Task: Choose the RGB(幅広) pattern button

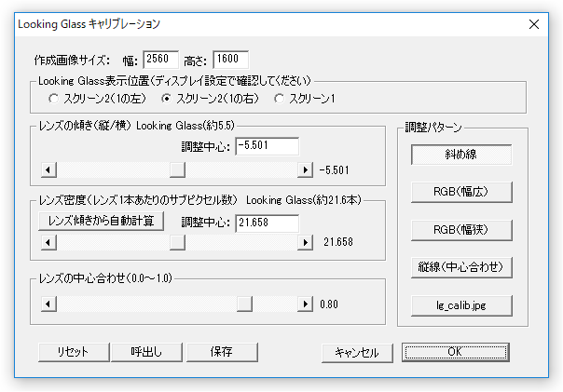Action: (x=461, y=192)
